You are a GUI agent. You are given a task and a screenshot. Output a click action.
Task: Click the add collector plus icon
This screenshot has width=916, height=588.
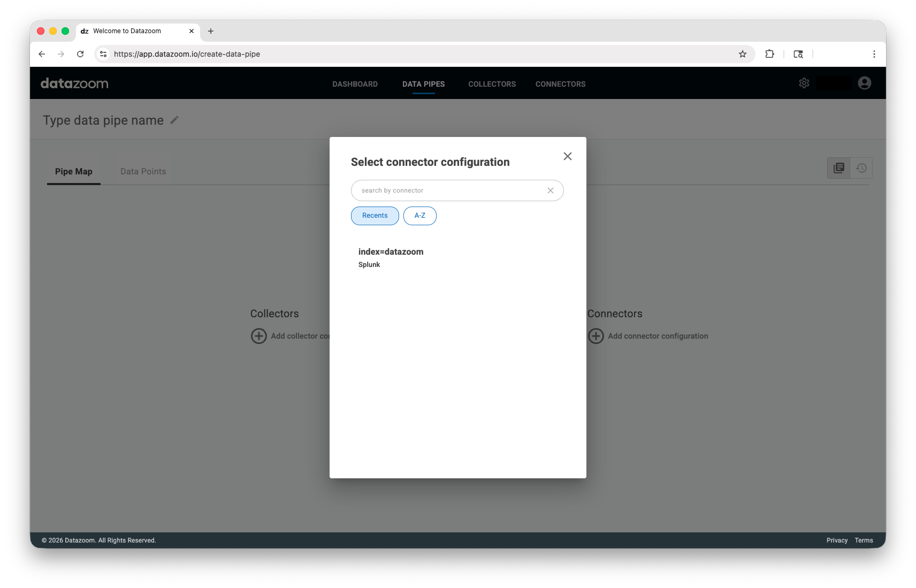coord(259,336)
